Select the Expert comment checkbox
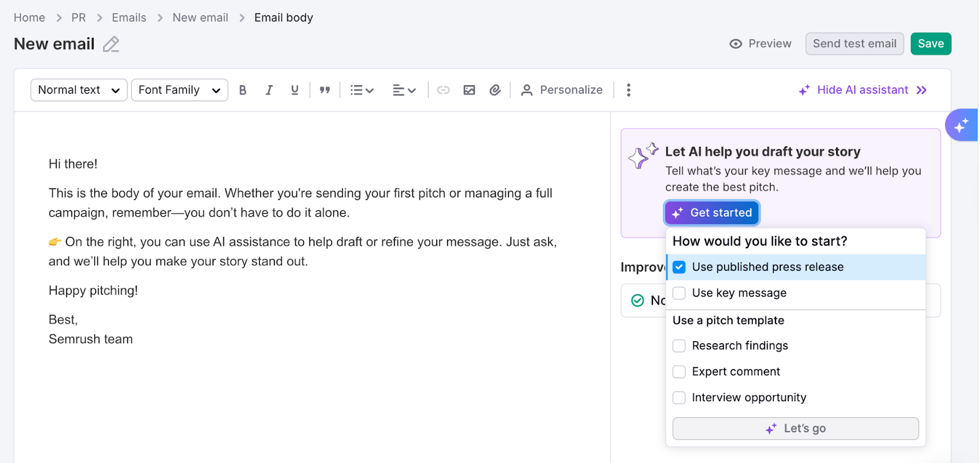The image size is (980, 463). pos(679,372)
